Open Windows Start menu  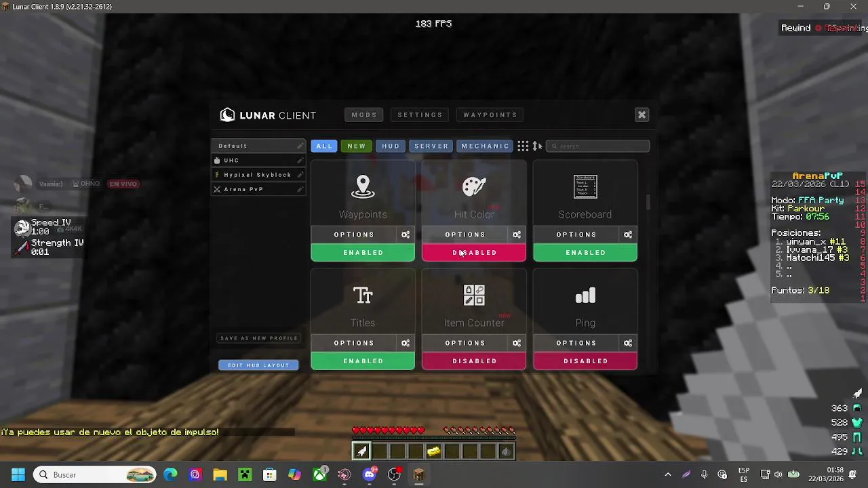click(x=18, y=474)
